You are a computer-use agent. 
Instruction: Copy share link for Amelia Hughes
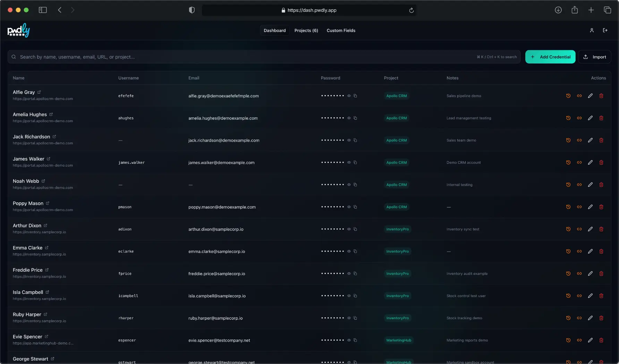[x=579, y=118]
